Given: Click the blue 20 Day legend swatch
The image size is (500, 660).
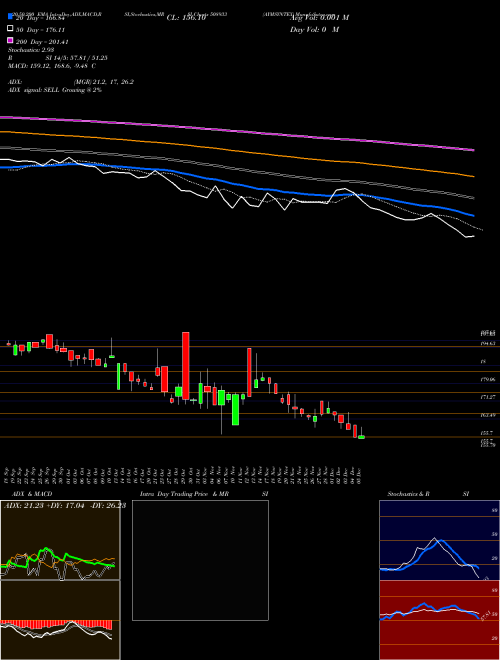Looking at the screenshot, I should pyautogui.click(x=10, y=17).
